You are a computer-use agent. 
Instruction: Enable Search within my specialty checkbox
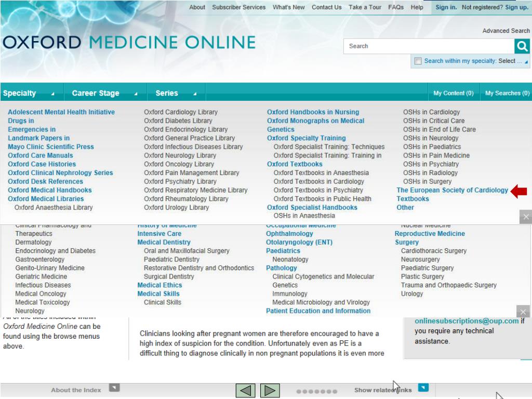(418, 61)
